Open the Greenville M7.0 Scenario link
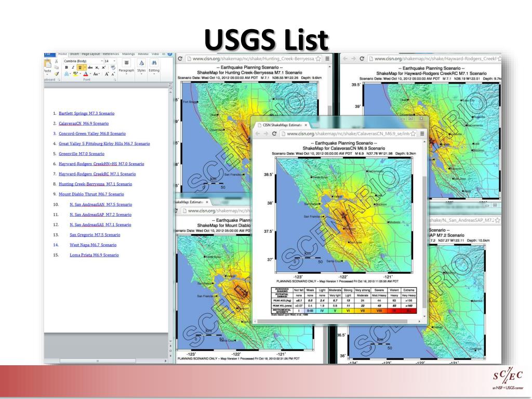 tap(82, 154)
